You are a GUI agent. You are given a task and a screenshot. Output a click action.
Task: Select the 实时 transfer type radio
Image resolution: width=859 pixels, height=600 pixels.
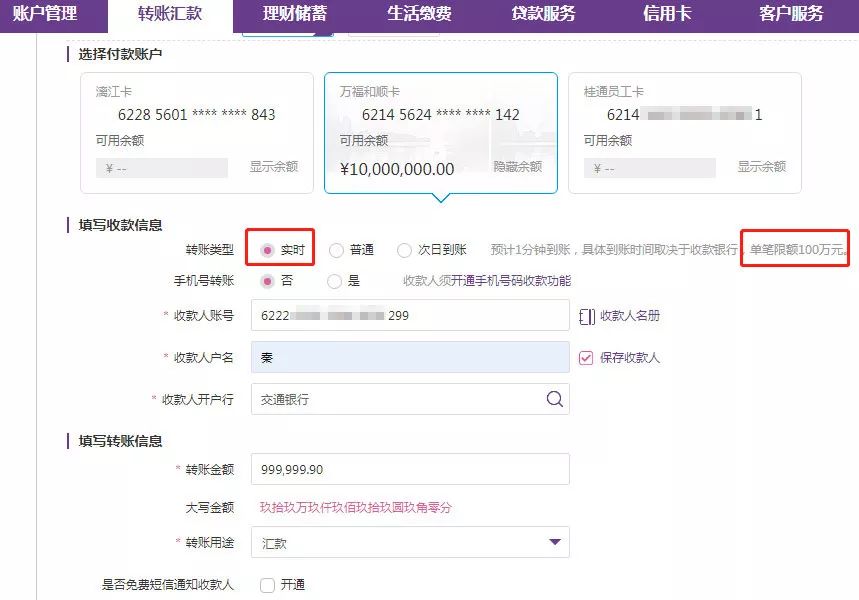pyautogui.click(x=267, y=250)
